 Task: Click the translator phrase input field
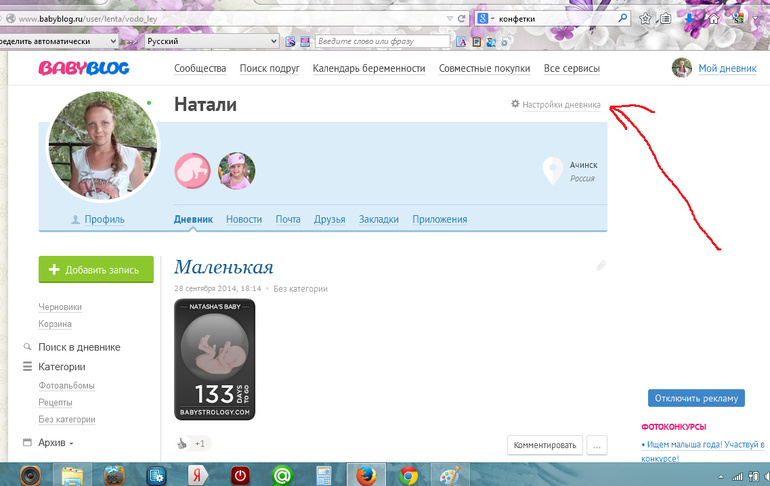[380, 42]
